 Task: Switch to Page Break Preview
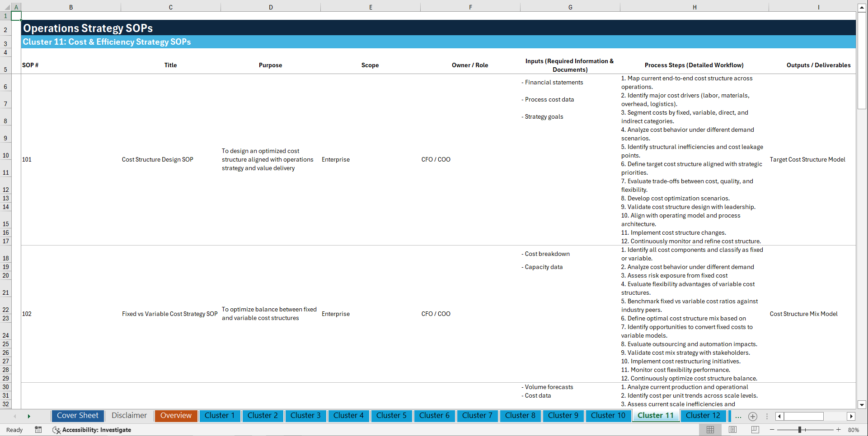[755, 430]
